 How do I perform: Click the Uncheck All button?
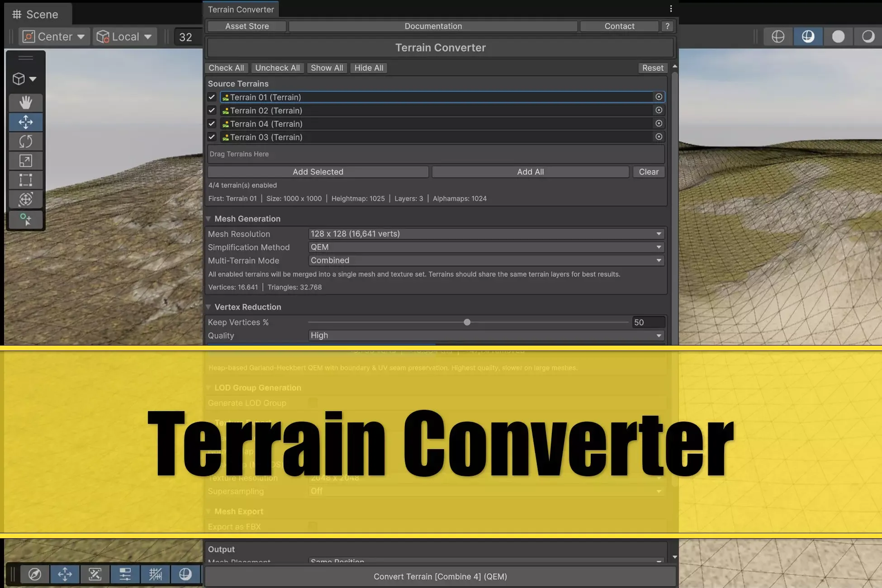click(277, 68)
